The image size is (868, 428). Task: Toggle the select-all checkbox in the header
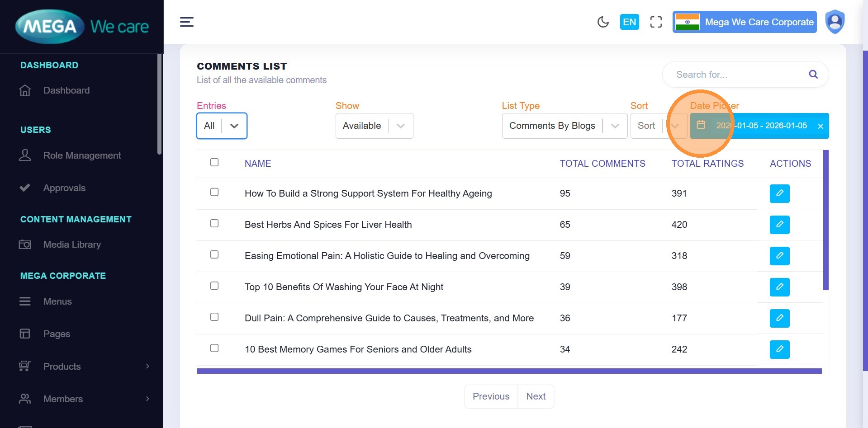tap(214, 162)
